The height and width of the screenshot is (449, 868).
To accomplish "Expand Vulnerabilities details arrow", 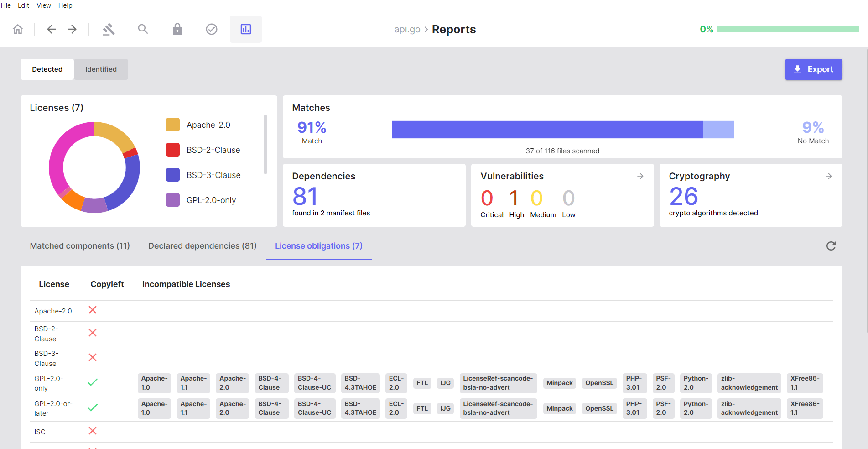I will click(x=640, y=176).
